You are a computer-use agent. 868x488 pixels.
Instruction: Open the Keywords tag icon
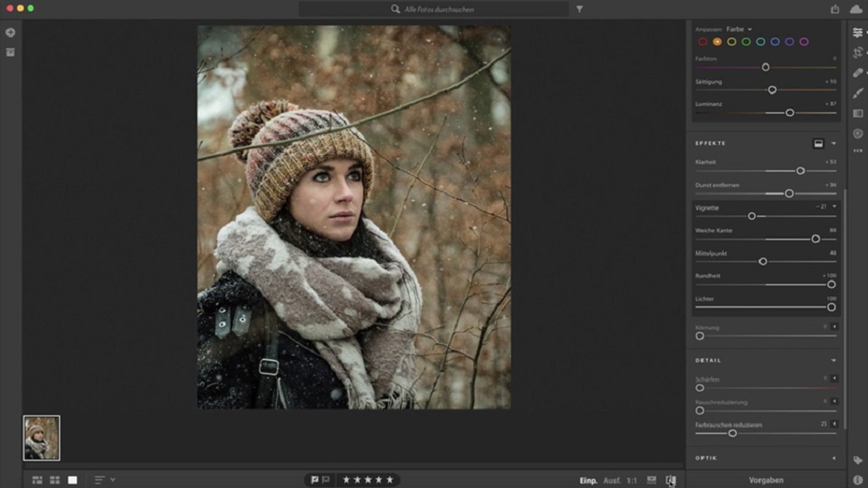coord(858,460)
